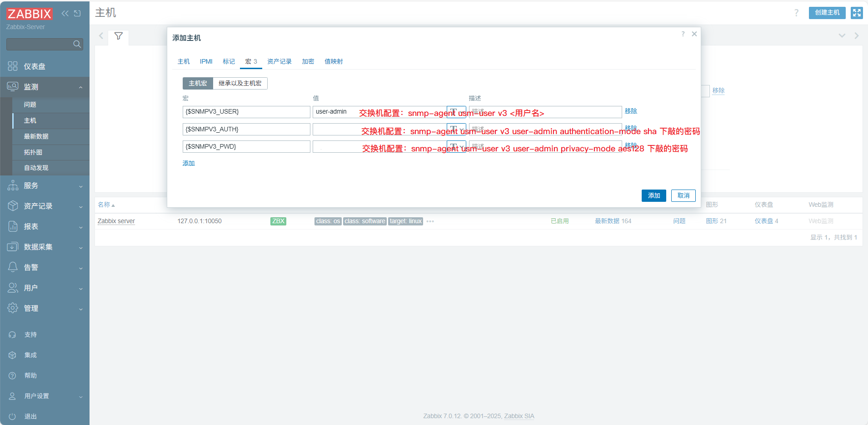
Task: Click the Inventory (资产记录) sidebar icon
Action: [13, 206]
